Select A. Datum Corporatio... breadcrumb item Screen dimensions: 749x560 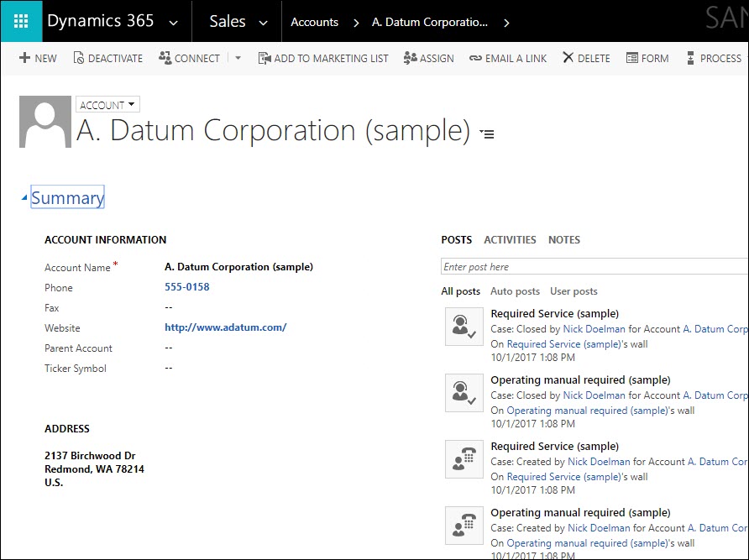pos(430,22)
